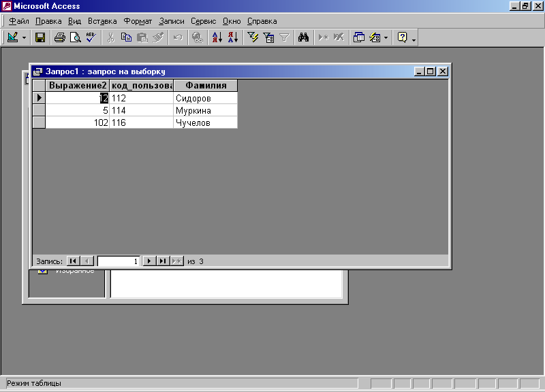The width and height of the screenshot is (545, 392).
Task: Click the Undo arrow icon
Action: [178, 37]
